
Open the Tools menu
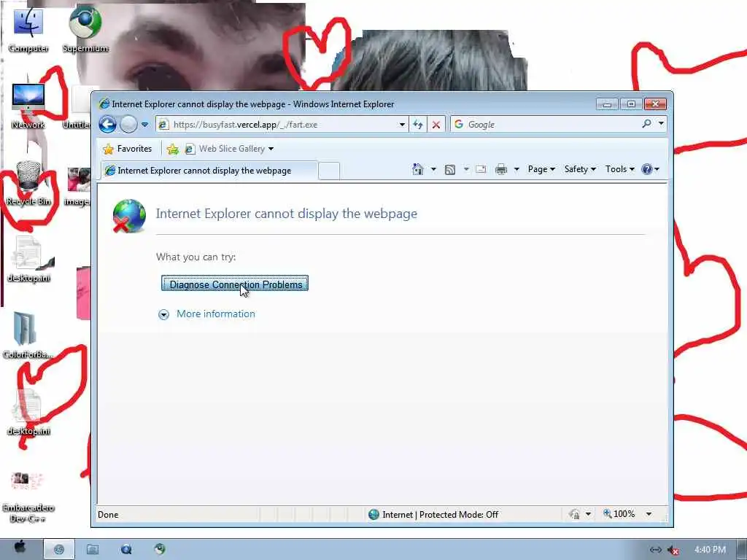tap(620, 169)
